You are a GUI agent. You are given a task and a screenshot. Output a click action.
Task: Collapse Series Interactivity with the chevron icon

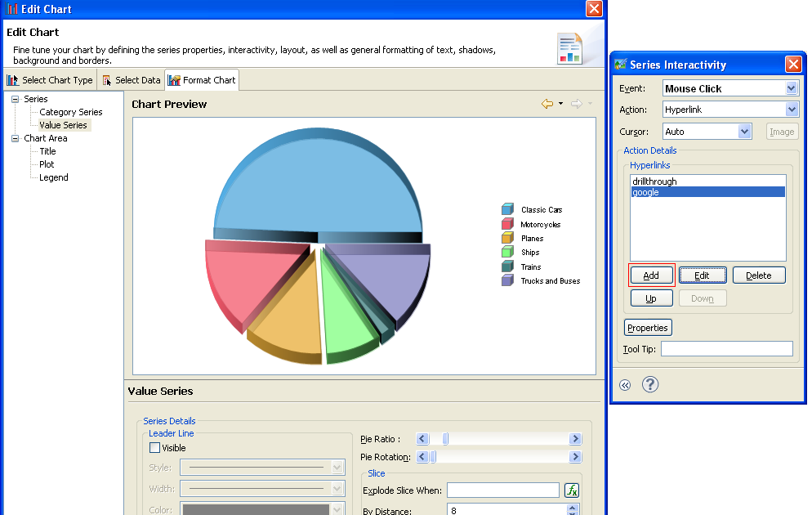(625, 384)
